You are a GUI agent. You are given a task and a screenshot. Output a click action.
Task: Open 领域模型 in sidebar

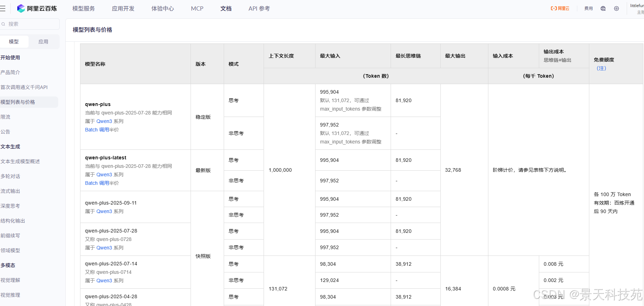10,251
